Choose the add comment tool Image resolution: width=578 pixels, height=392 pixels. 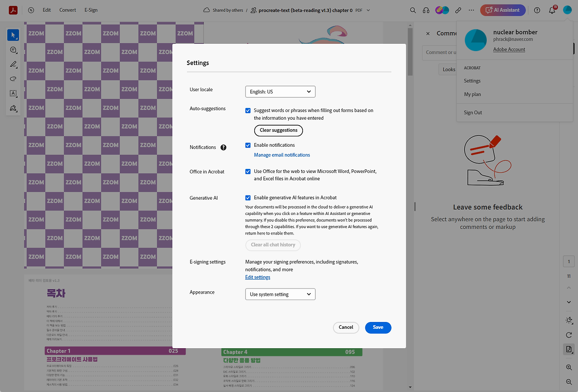click(13, 50)
